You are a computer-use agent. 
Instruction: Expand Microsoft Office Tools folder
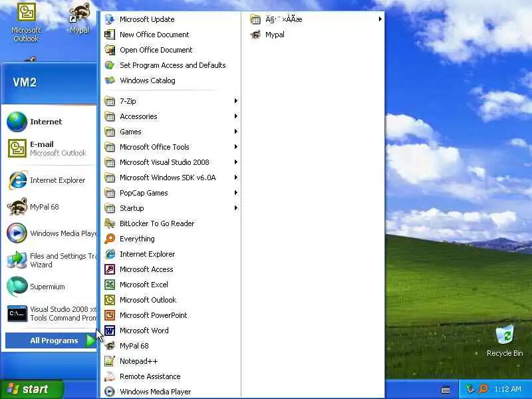171,147
